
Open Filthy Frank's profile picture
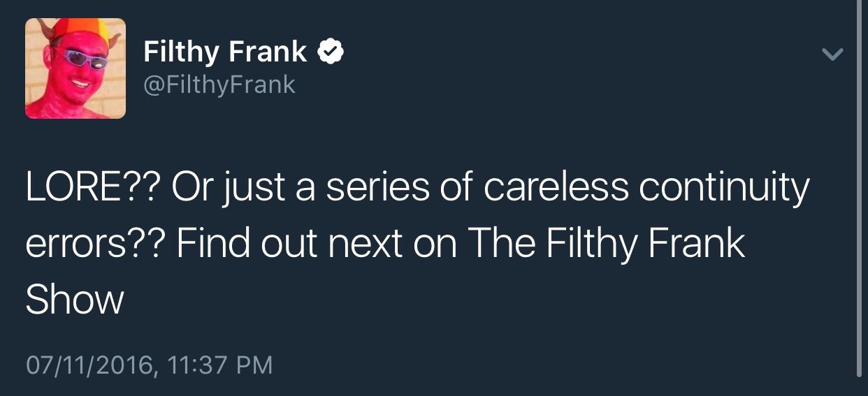click(x=75, y=68)
